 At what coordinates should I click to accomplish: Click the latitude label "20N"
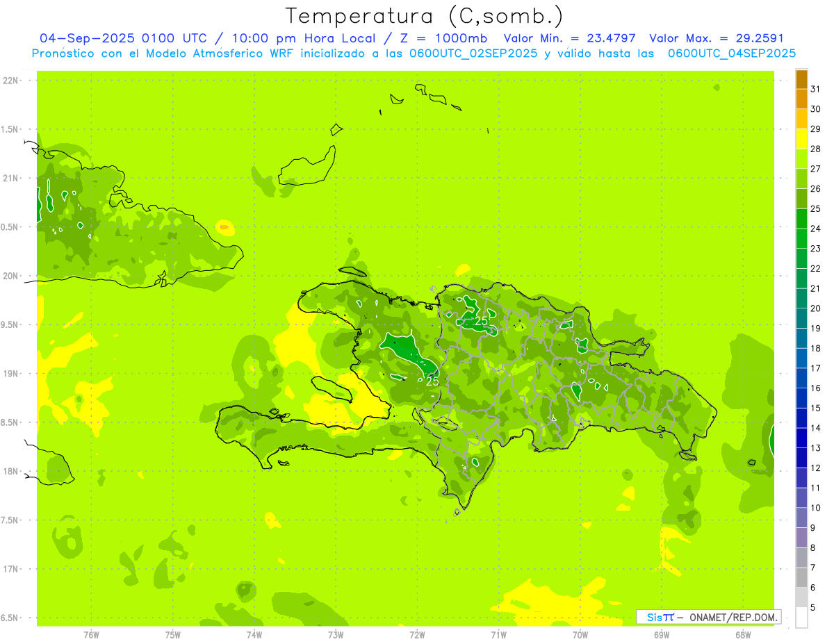tap(10, 276)
